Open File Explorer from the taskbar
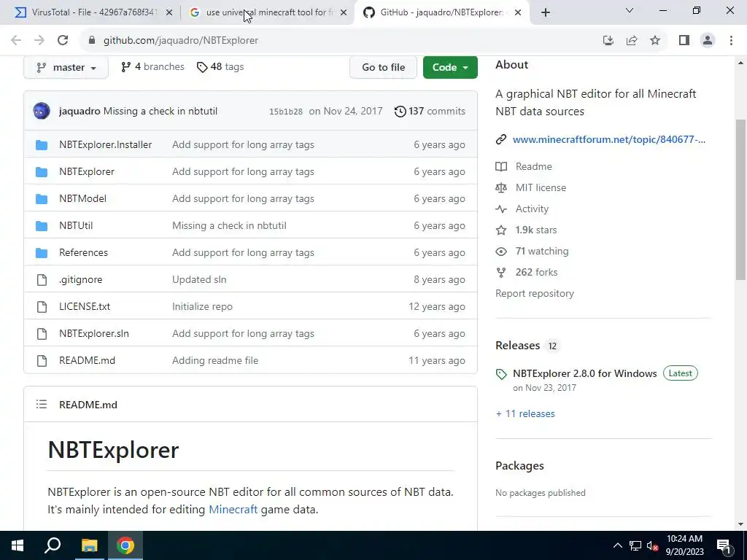 click(x=89, y=545)
